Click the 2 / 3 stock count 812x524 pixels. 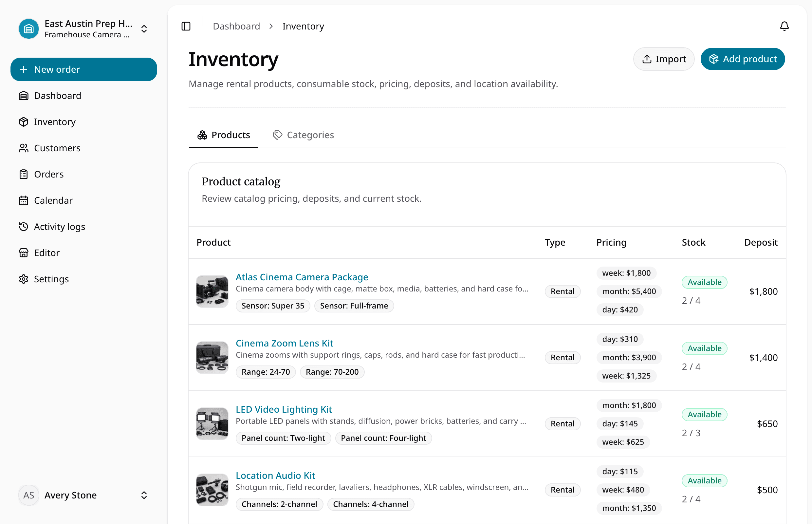[x=691, y=433]
